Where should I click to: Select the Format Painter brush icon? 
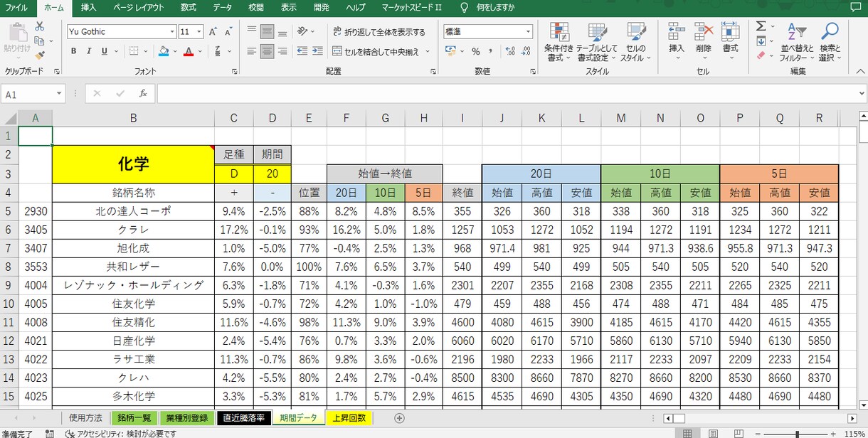click(x=39, y=54)
